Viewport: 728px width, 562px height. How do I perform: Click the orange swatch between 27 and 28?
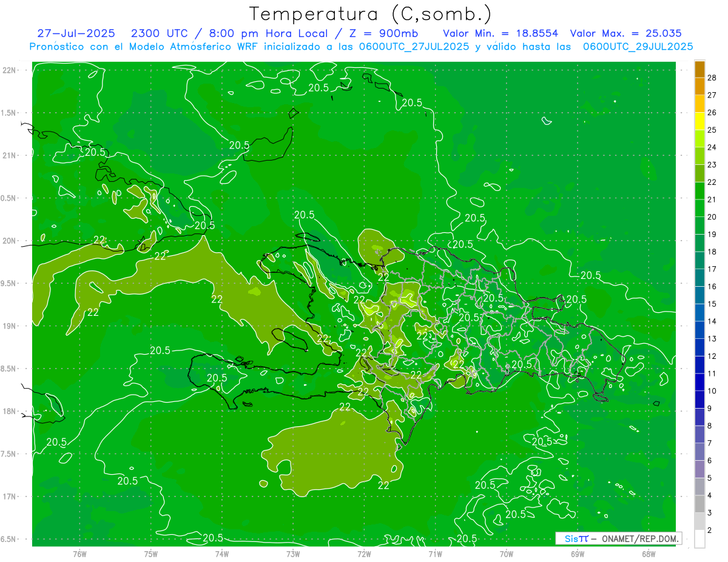(x=699, y=86)
